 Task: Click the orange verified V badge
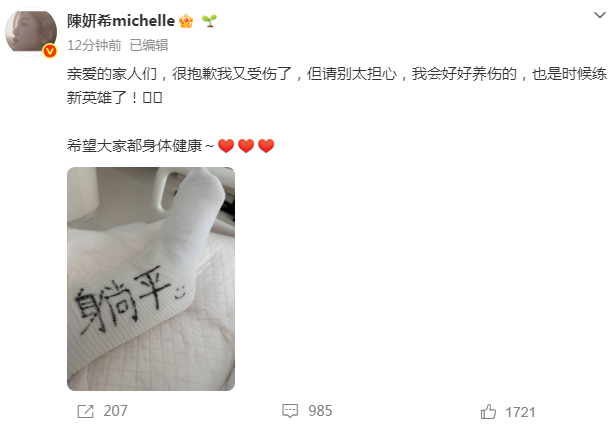point(50,51)
